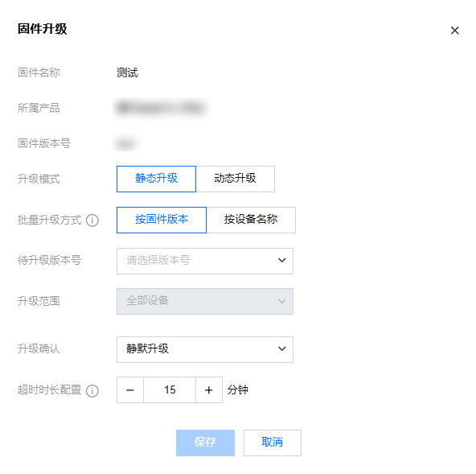Screen dimensions: 476x474
Task: Close the 固件升级 dialog with the X icon
Action: click(x=454, y=31)
